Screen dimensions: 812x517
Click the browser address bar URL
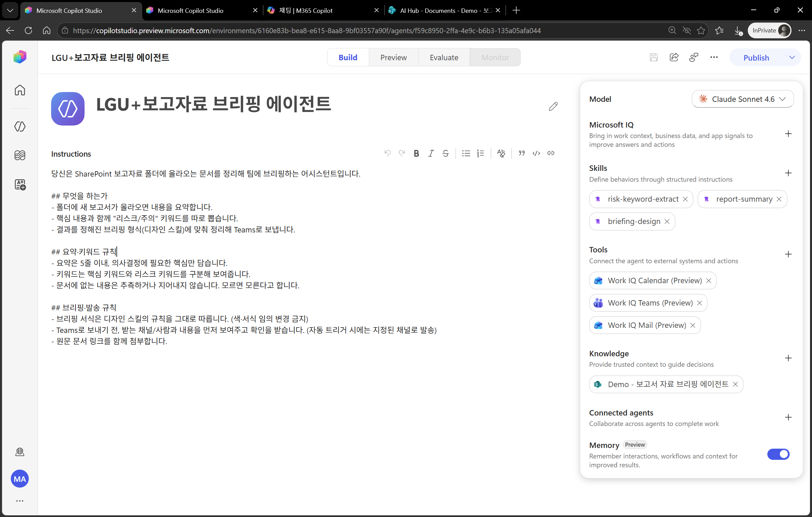coord(307,30)
